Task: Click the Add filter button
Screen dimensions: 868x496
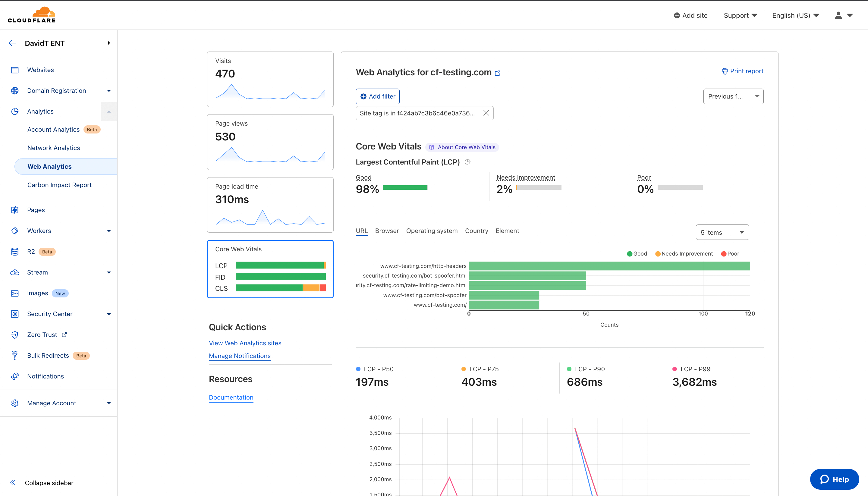Action: tap(377, 96)
